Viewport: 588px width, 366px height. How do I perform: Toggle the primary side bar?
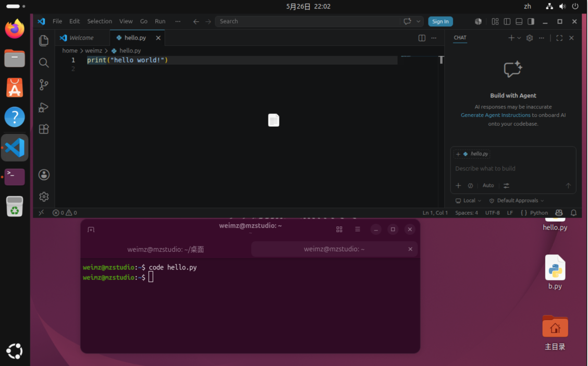click(x=507, y=21)
